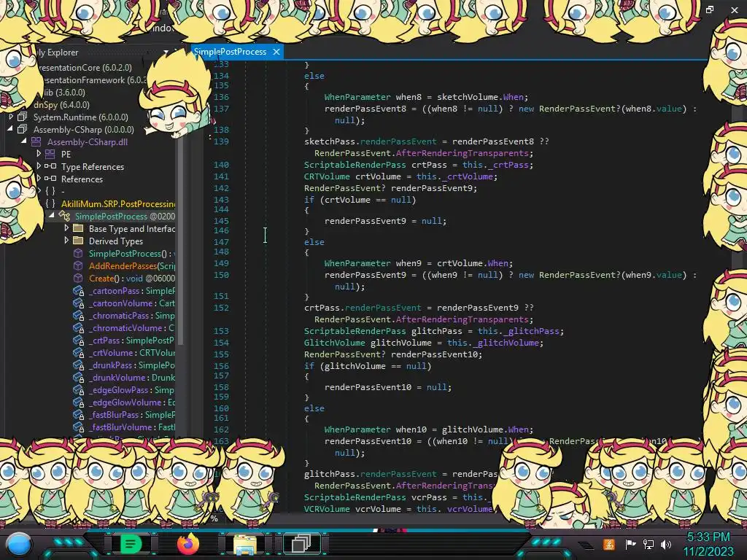
Task: Click the _drunkPass private field icon
Action: [78, 365]
